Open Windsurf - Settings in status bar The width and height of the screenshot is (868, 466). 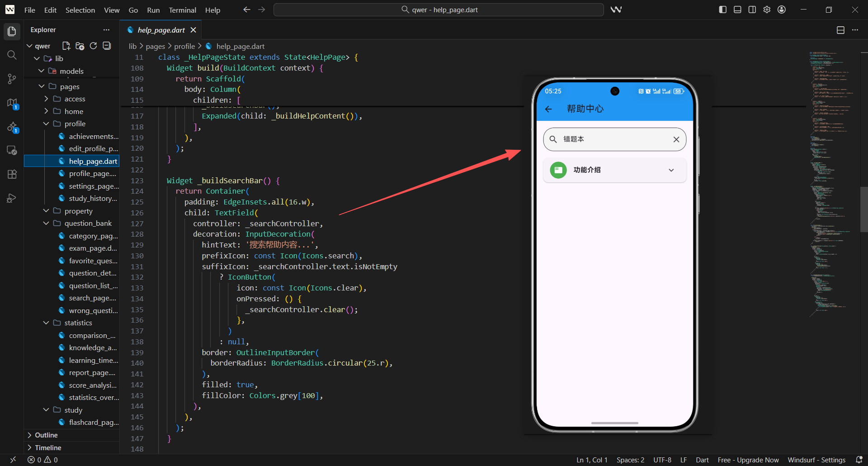(x=816, y=460)
